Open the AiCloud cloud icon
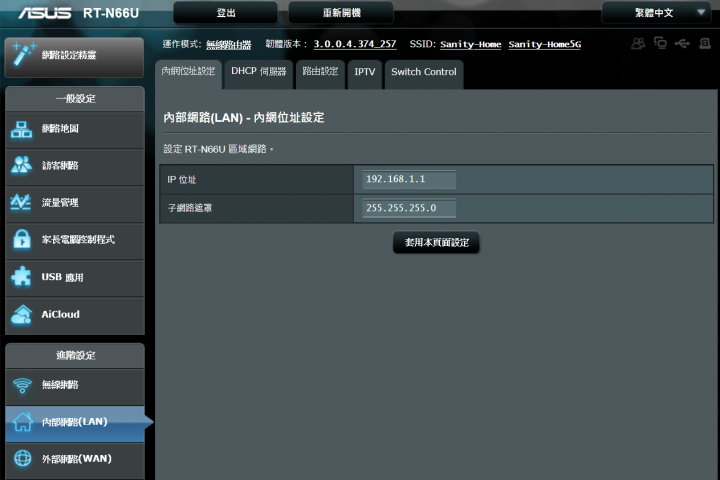 pyautogui.click(x=22, y=314)
